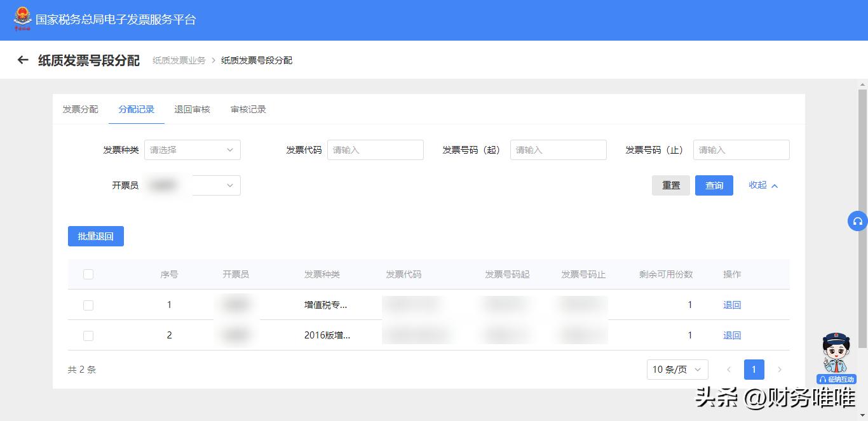Click the pagination next-page arrow
Viewport: 868px width, 421px height.
[x=780, y=369]
